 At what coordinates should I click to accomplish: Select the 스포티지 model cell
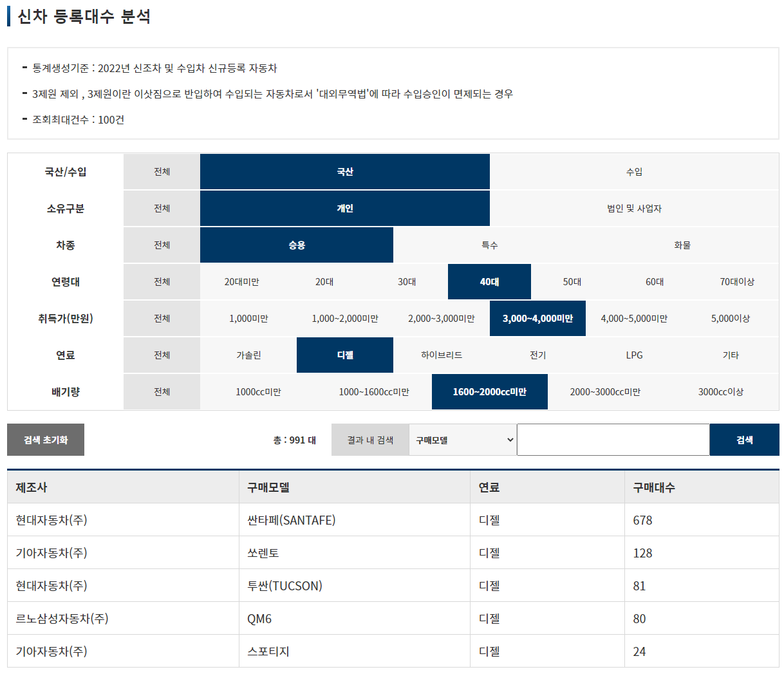point(355,651)
